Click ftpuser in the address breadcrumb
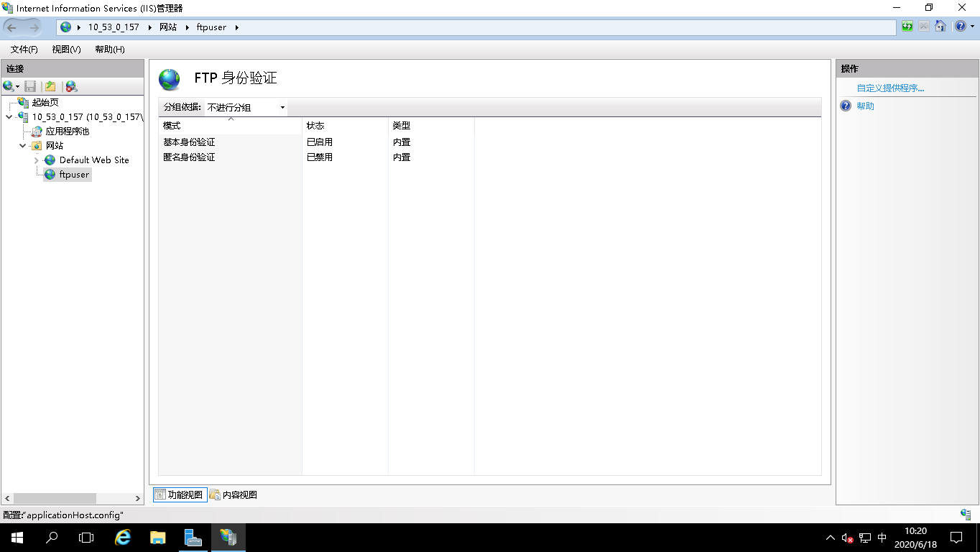The image size is (980, 552). pos(211,27)
